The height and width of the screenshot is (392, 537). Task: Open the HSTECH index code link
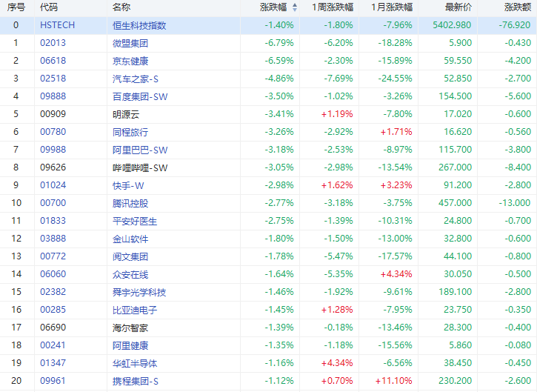tap(57, 25)
